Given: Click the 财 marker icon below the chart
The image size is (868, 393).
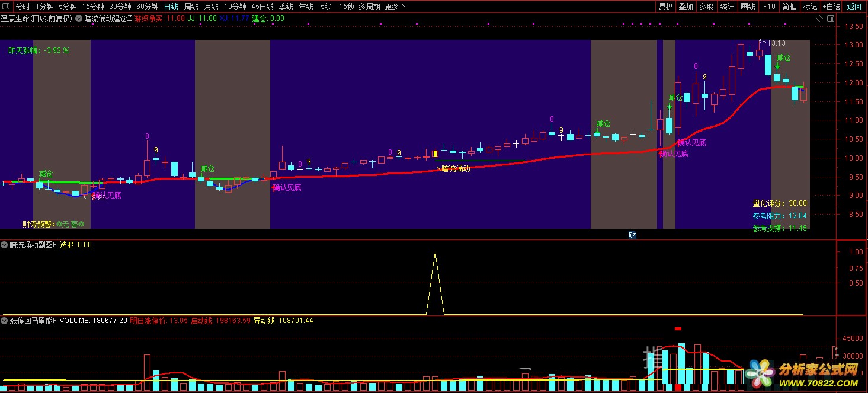Looking at the screenshot, I should click(x=632, y=235).
